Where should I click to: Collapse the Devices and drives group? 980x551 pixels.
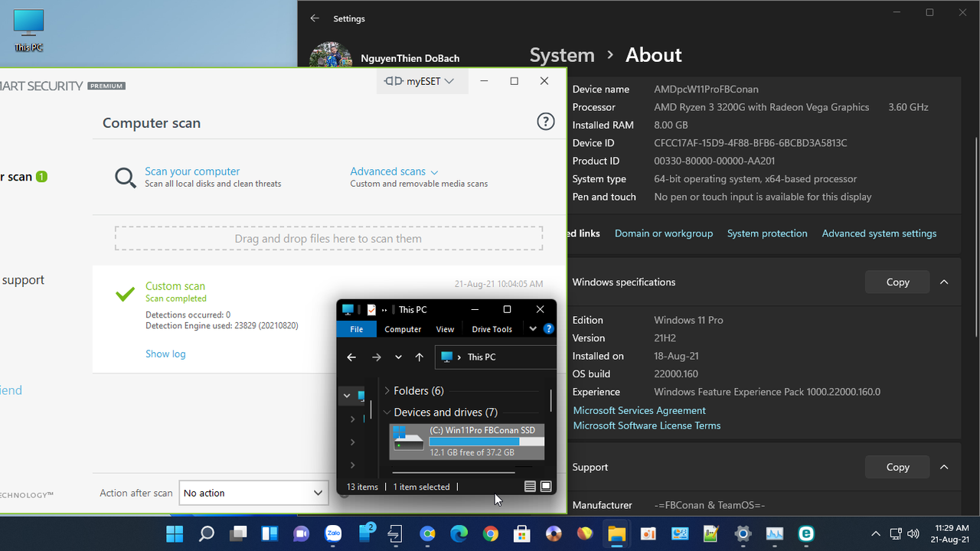tap(387, 412)
